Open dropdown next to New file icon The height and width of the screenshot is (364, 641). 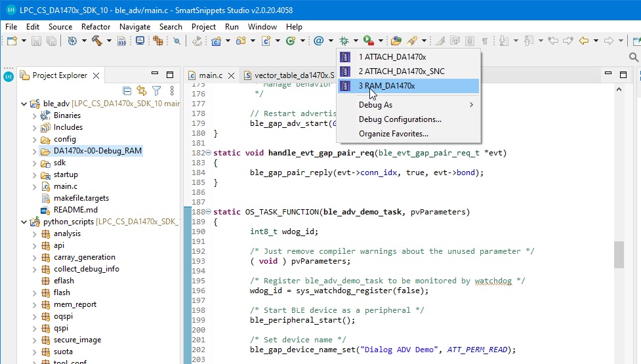click(x=24, y=41)
